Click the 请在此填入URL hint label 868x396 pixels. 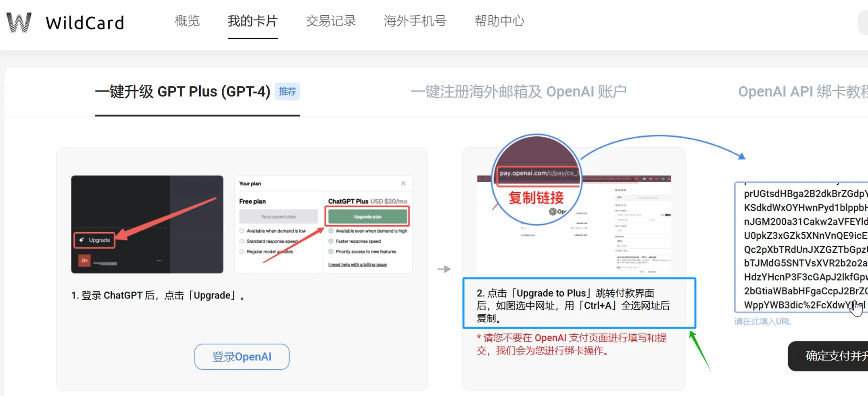(x=762, y=321)
